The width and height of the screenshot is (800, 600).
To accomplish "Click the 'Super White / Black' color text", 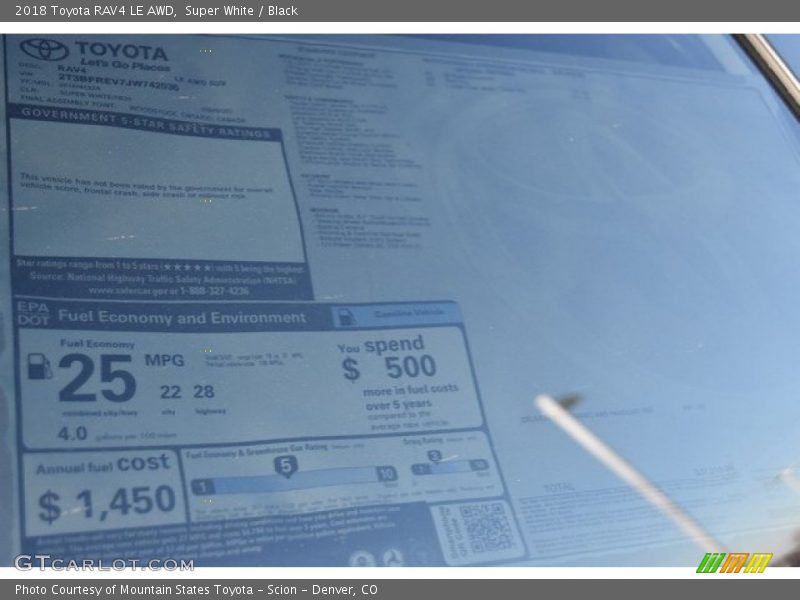I will click(241, 11).
